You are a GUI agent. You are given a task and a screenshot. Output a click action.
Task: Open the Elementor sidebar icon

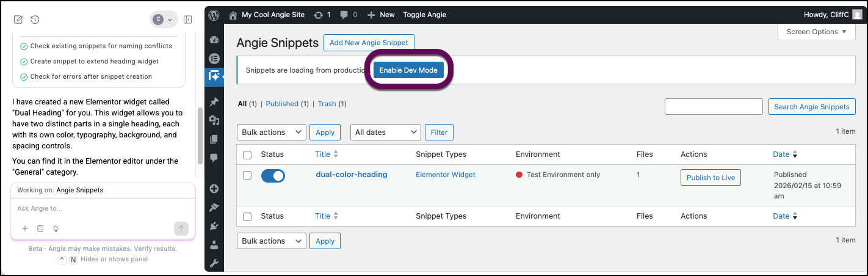click(x=214, y=59)
